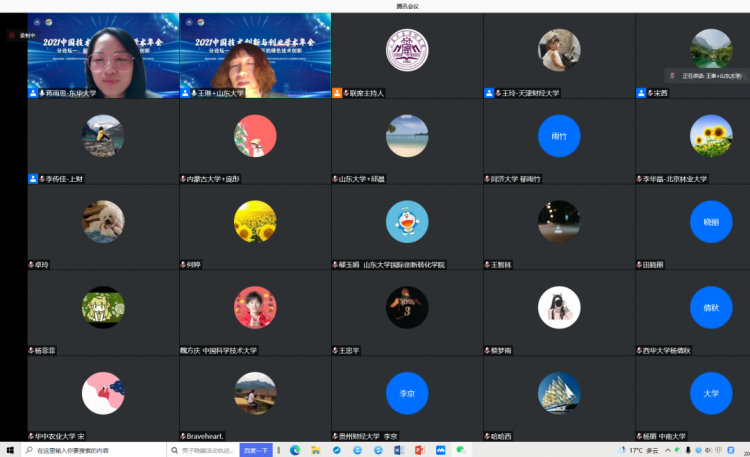Image resolution: width=750 pixels, height=457 pixels.
Task: Click the name label 李传任-上财
Action: (x=65, y=179)
